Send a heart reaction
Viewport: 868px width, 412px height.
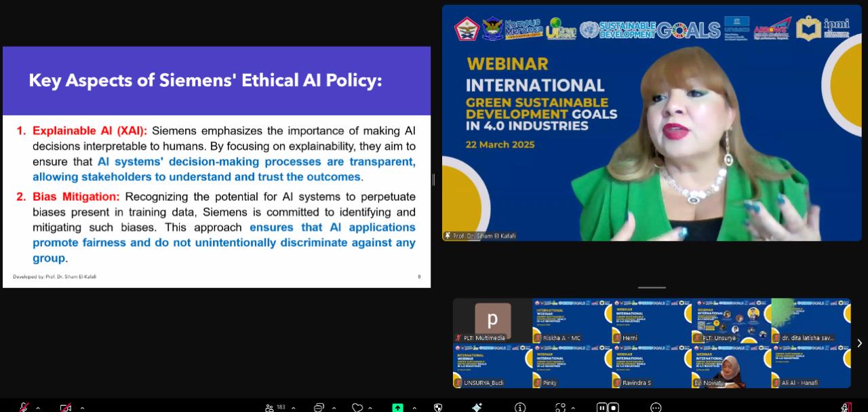tap(357, 407)
